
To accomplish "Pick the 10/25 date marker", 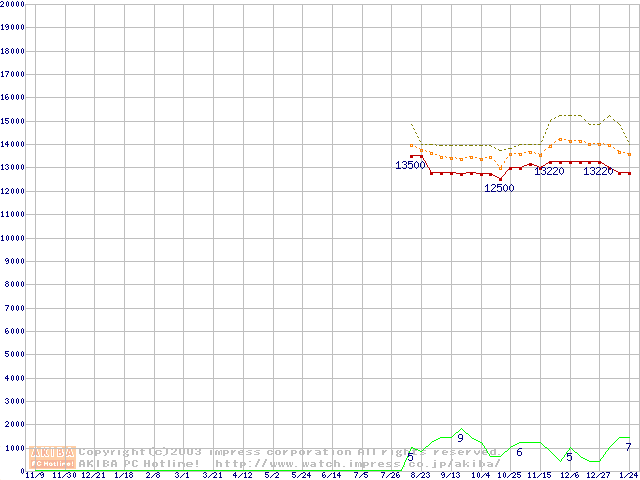I will click(509, 475).
